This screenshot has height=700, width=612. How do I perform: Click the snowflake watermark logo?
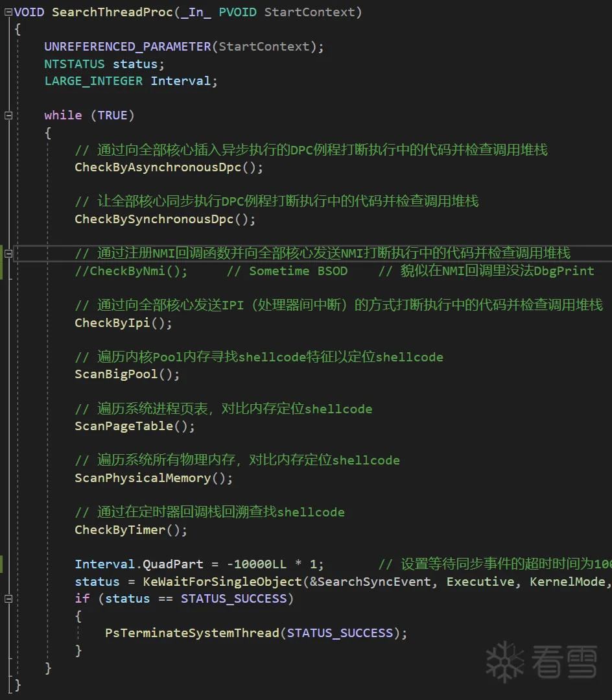pyautogui.click(x=504, y=662)
